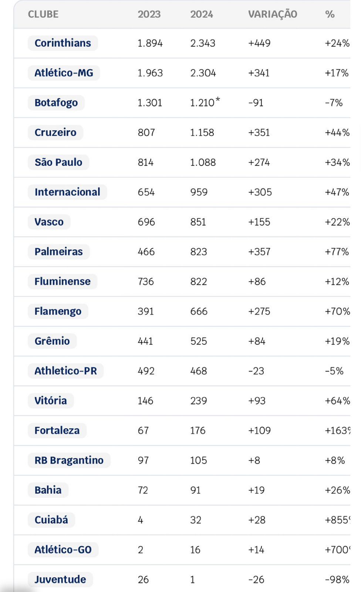Viewport: 364px width, 592px height.
Task: Click the Vasco club tag
Action: [x=49, y=222]
